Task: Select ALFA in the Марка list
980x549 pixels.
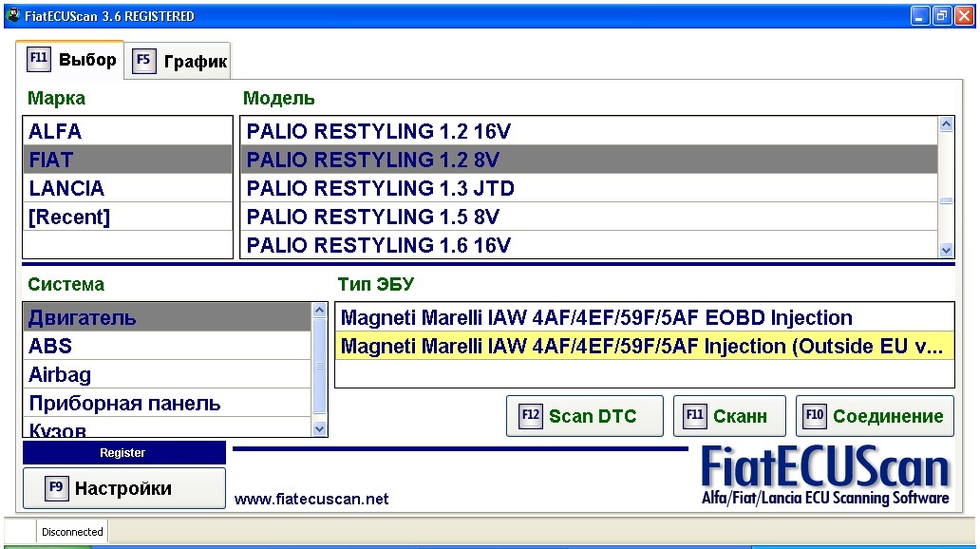Action: tap(127, 131)
